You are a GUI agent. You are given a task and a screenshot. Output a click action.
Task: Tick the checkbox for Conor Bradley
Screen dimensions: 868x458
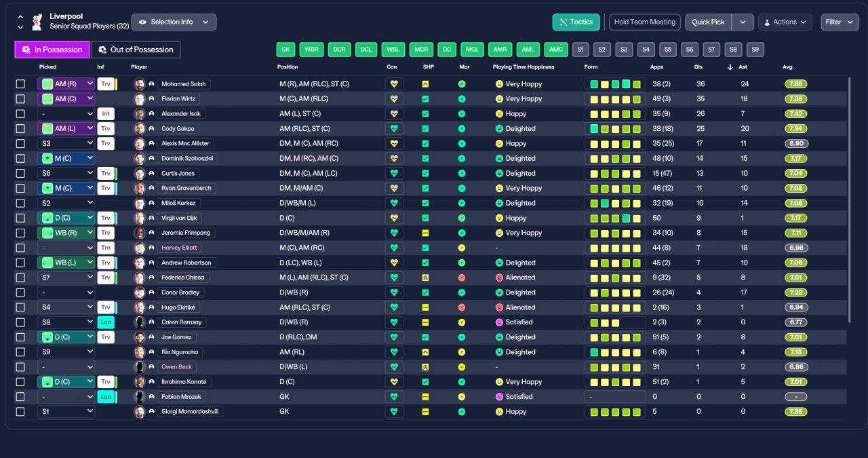coord(20,292)
